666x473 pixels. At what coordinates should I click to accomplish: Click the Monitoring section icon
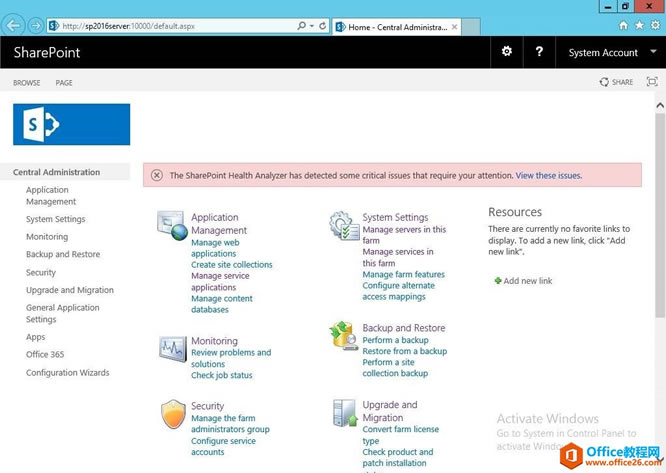coord(172,348)
